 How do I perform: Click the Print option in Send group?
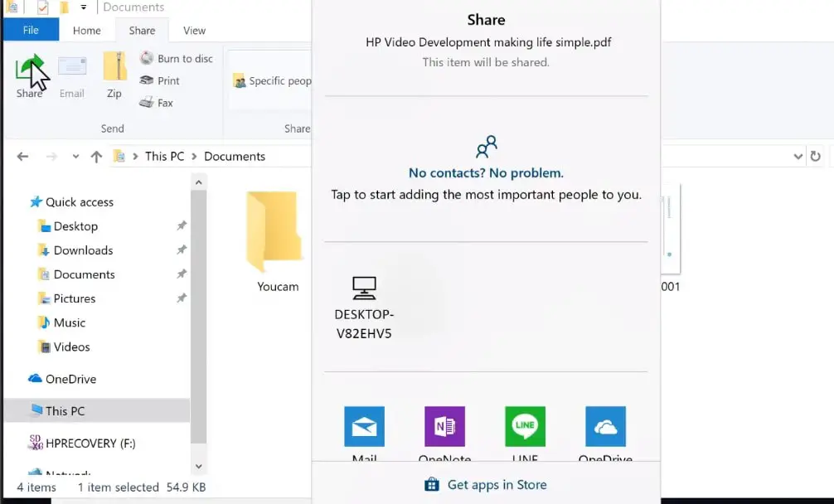pos(159,80)
